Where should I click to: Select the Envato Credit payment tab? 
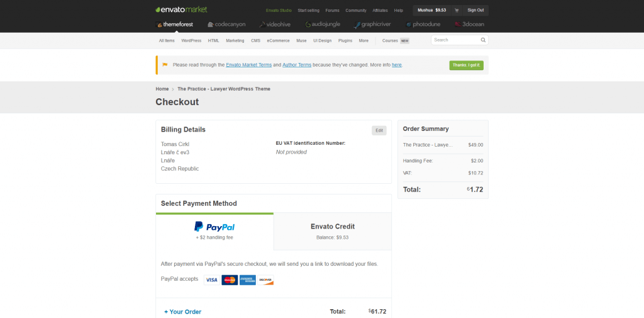[x=332, y=232]
